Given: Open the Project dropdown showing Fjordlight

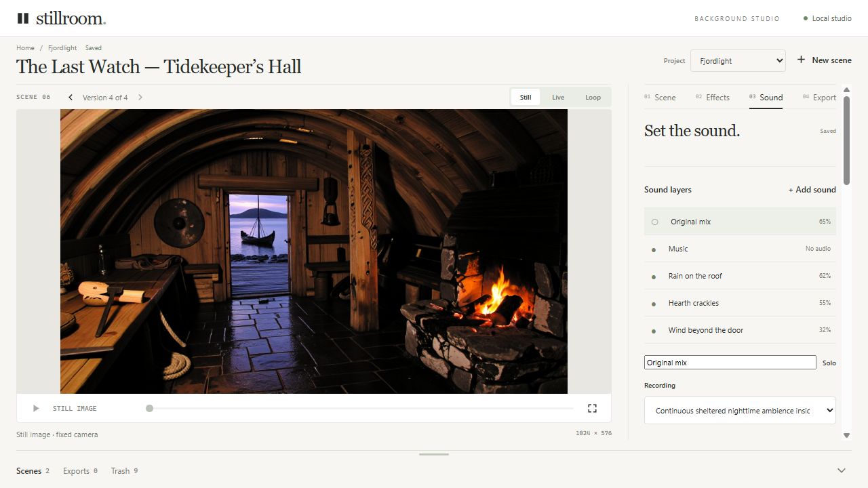Looking at the screenshot, I should (x=738, y=60).
